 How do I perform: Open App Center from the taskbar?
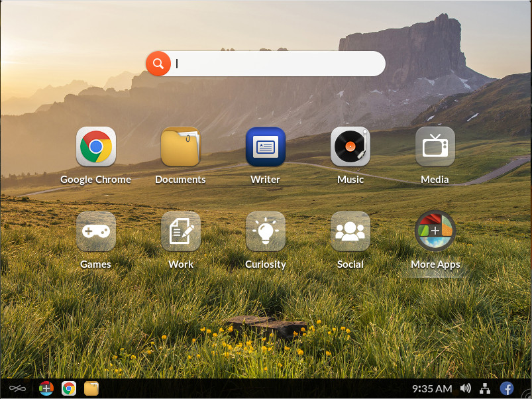coord(46,388)
